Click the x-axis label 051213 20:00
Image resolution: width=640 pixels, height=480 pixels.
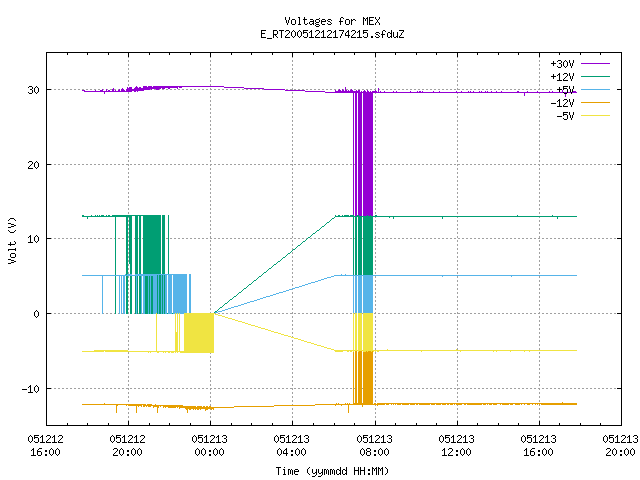[x=620, y=446]
